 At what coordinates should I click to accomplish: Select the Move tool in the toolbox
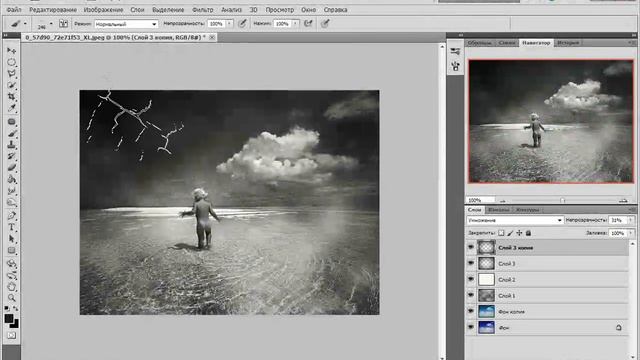11,51
